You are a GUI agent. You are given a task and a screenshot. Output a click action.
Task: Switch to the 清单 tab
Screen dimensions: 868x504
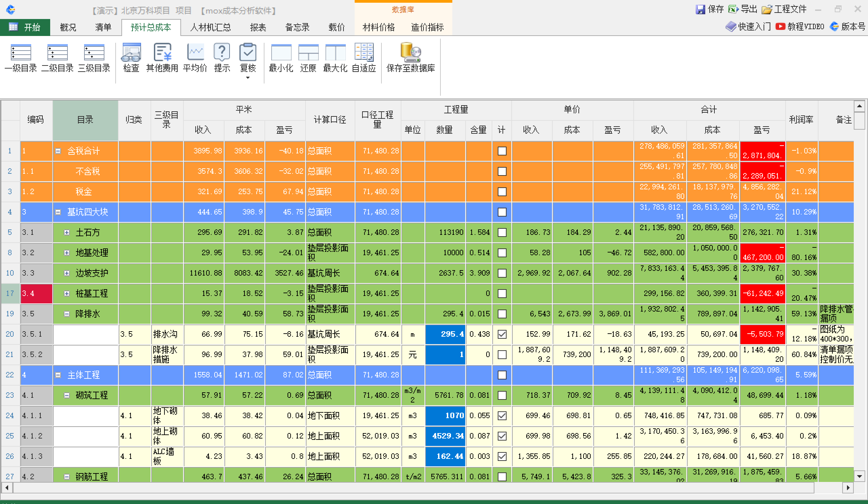[x=103, y=27]
